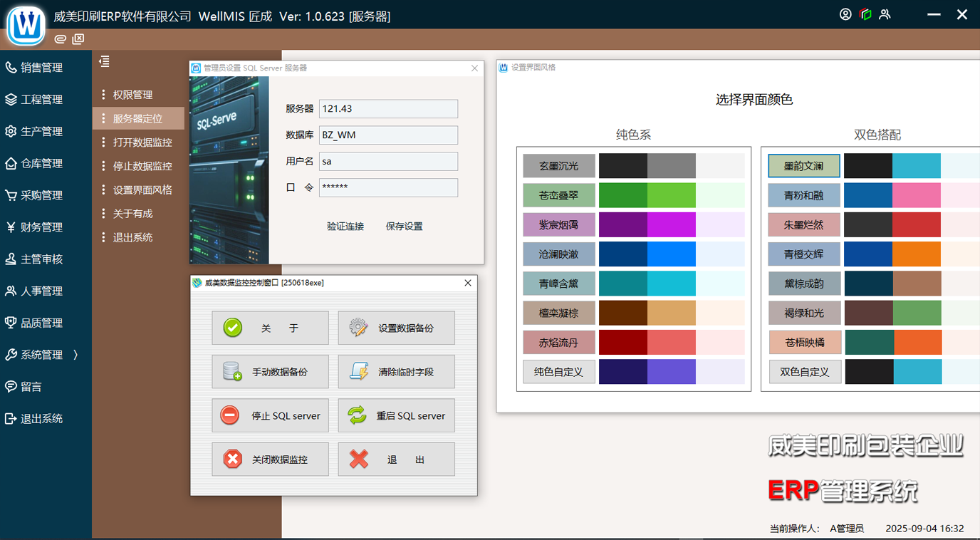Click 保存设置 in SQL Server dialog
The image size is (980, 540).
point(404,227)
